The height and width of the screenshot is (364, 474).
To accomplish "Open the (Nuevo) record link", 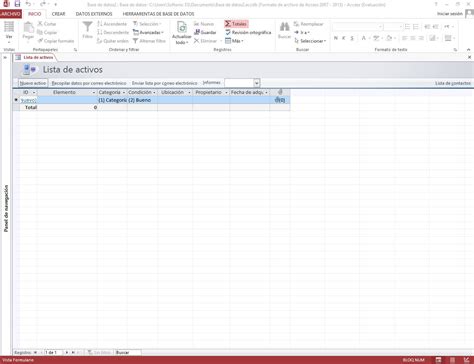I will (28, 100).
